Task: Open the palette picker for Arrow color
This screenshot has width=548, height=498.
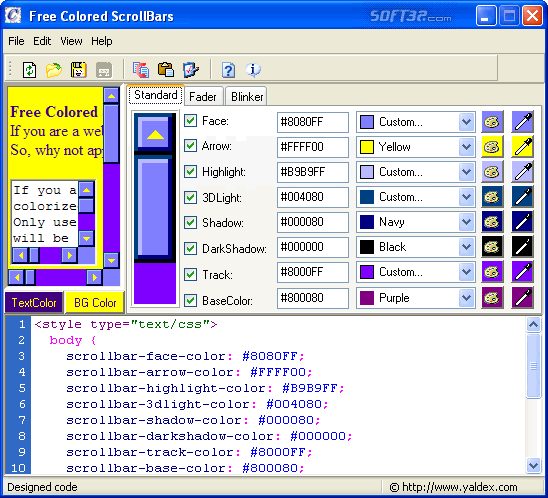Action: pyautogui.click(x=492, y=147)
